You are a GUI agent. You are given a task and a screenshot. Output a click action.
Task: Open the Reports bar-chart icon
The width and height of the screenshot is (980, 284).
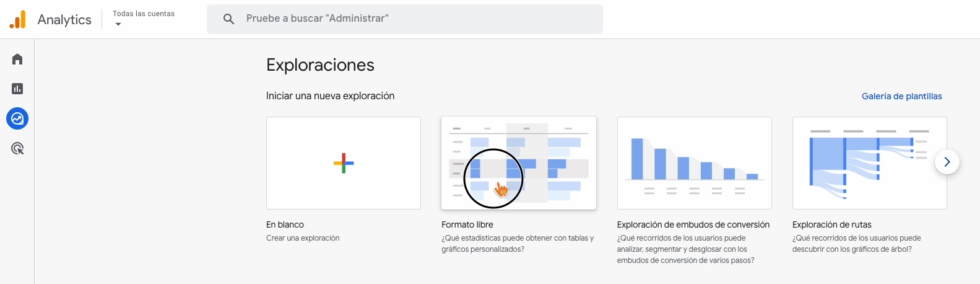click(17, 89)
